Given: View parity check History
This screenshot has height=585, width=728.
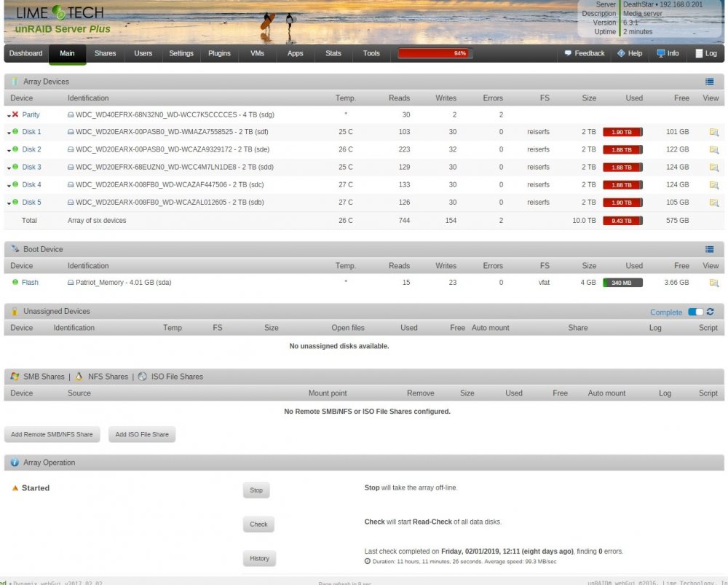Looking at the screenshot, I should 259,559.
